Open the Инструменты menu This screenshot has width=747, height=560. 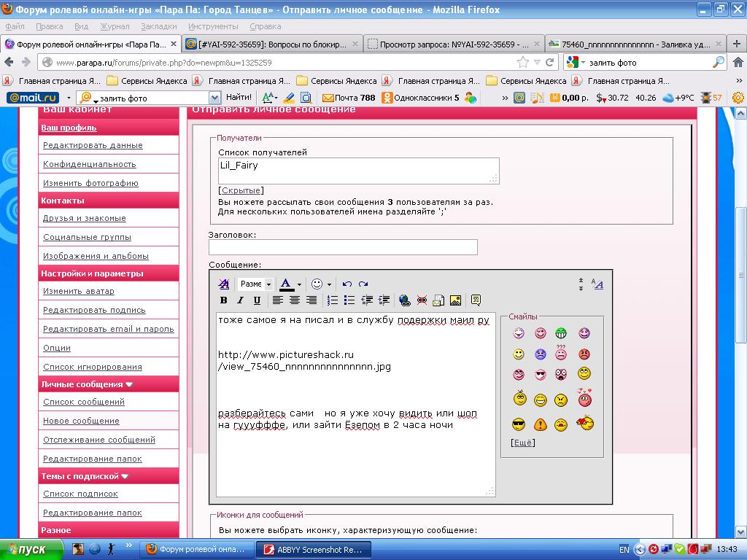213,27
